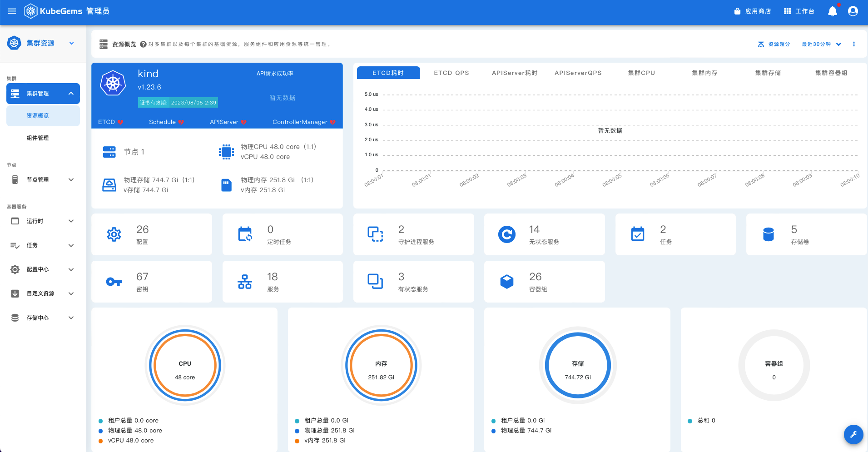868x452 pixels.
Task: Click the 自定义资源 download icon
Action: (x=15, y=293)
